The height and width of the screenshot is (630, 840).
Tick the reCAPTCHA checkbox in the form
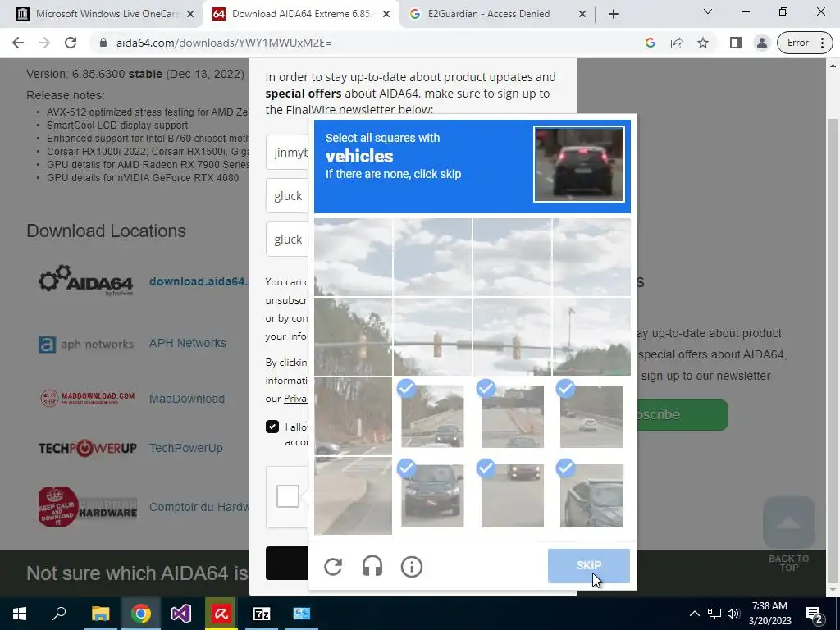[x=288, y=496]
